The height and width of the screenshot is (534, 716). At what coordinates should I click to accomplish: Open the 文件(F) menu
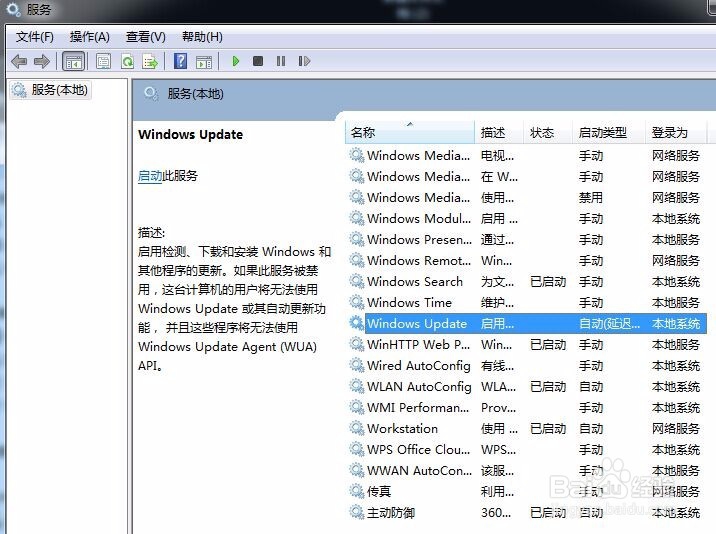(x=34, y=37)
